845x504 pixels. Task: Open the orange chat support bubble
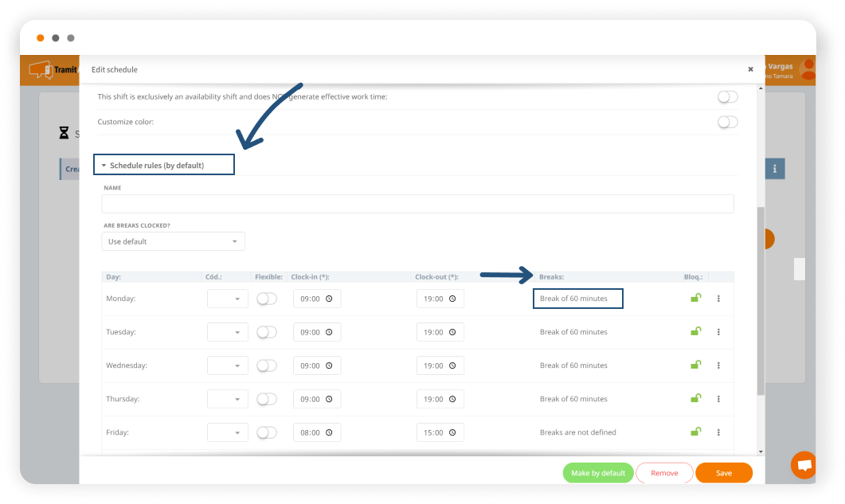coord(804,465)
